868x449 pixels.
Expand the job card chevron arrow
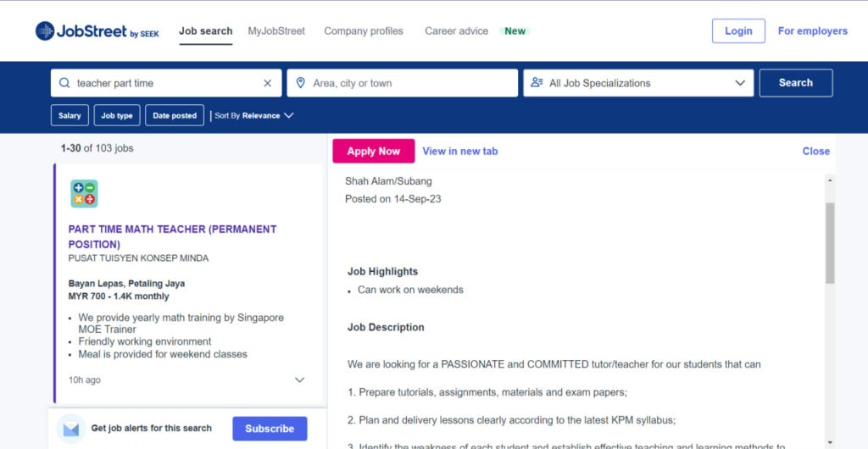[x=299, y=380]
